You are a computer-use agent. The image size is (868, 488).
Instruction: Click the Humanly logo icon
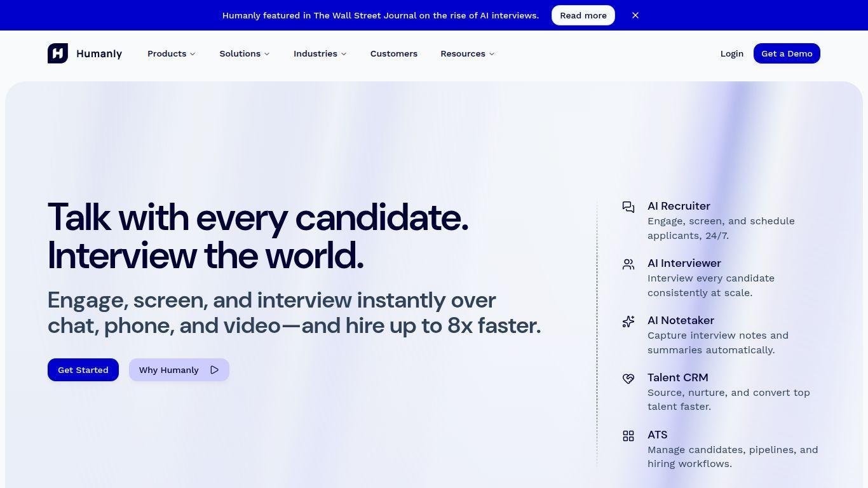(x=58, y=53)
